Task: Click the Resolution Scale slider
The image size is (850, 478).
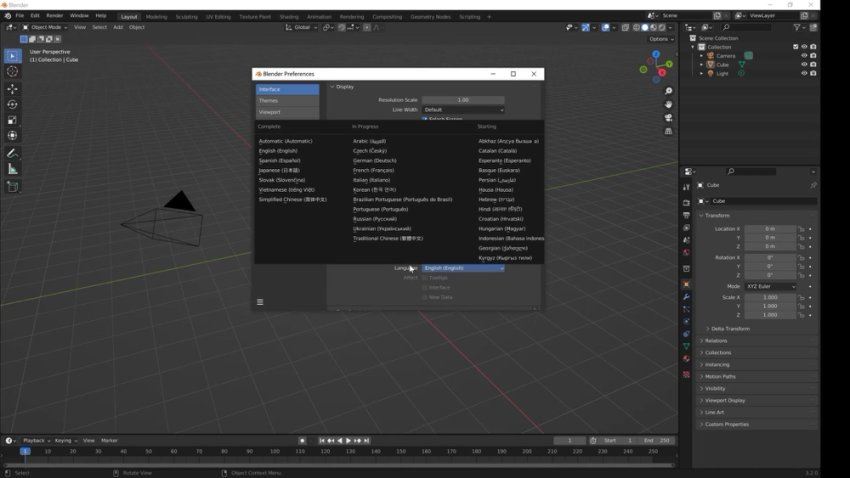Action: [x=463, y=100]
